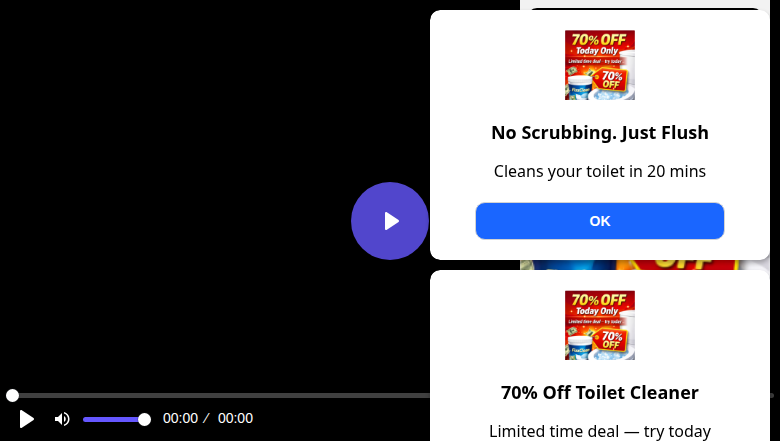Click the seek bar start handle
Screen dimensions: 780x441
(12, 396)
